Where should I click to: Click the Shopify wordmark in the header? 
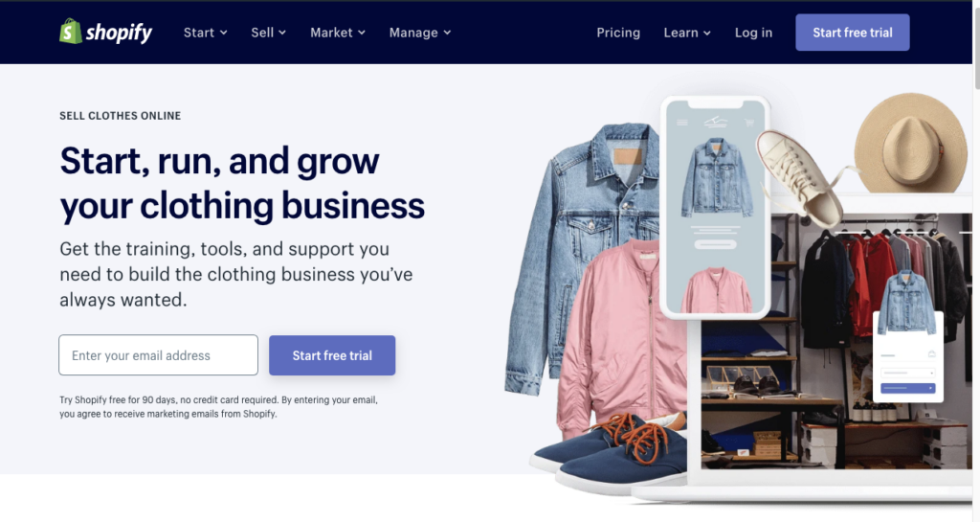point(119,33)
